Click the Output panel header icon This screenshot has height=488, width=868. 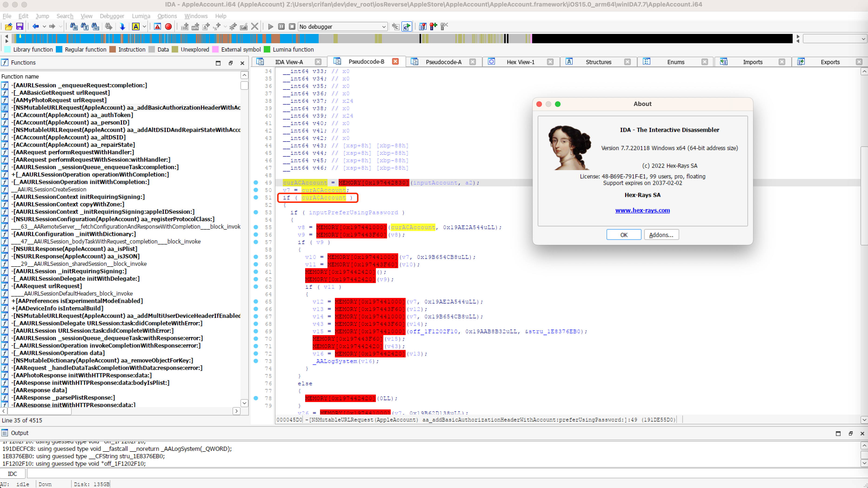pyautogui.click(x=5, y=433)
